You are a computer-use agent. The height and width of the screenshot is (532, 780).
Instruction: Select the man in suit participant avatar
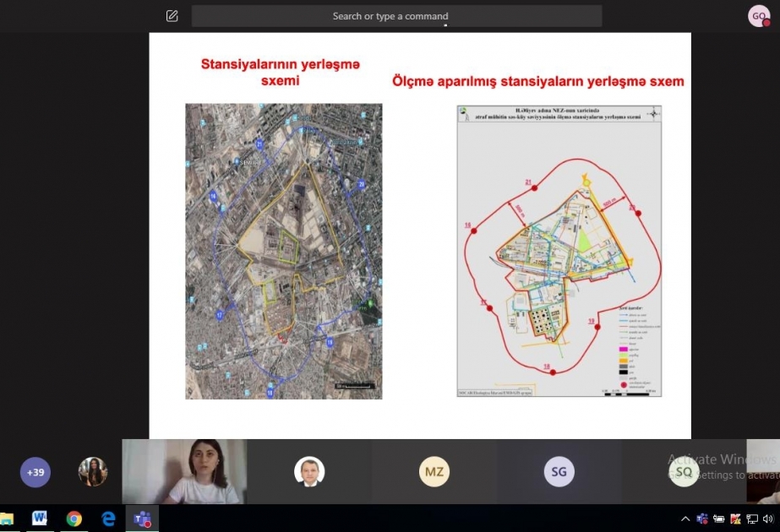coord(309,471)
